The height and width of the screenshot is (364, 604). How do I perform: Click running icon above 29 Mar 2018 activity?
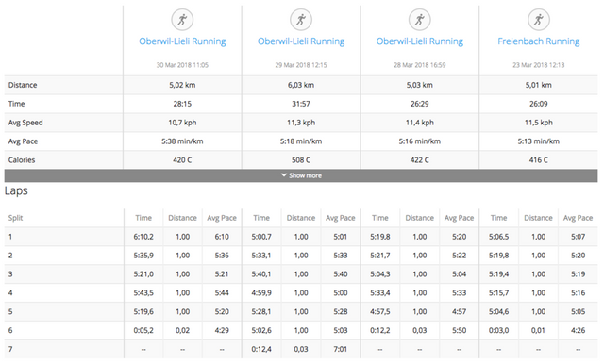tap(301, 20)
